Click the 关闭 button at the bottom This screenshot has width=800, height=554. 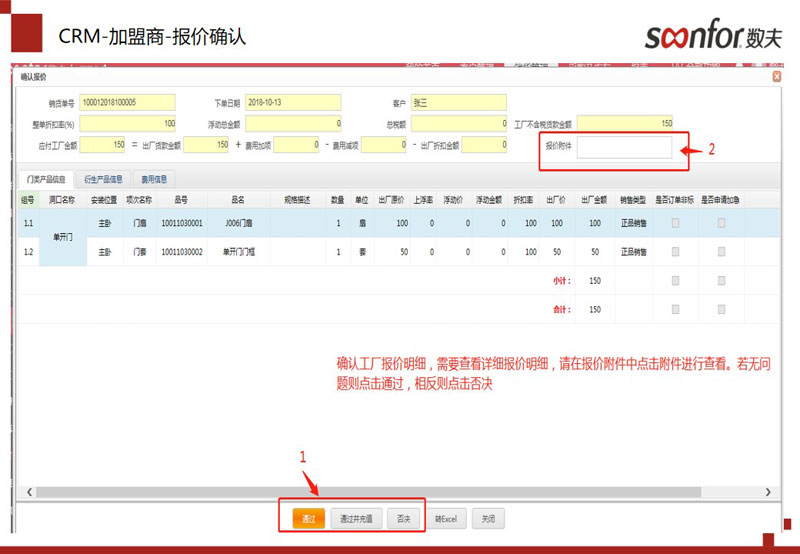click(x=487, y=519)
